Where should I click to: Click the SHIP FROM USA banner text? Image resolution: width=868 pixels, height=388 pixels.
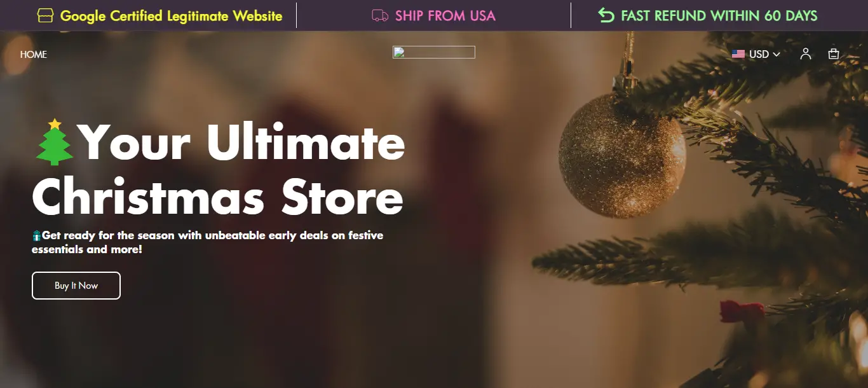click(x=445, y=15)
